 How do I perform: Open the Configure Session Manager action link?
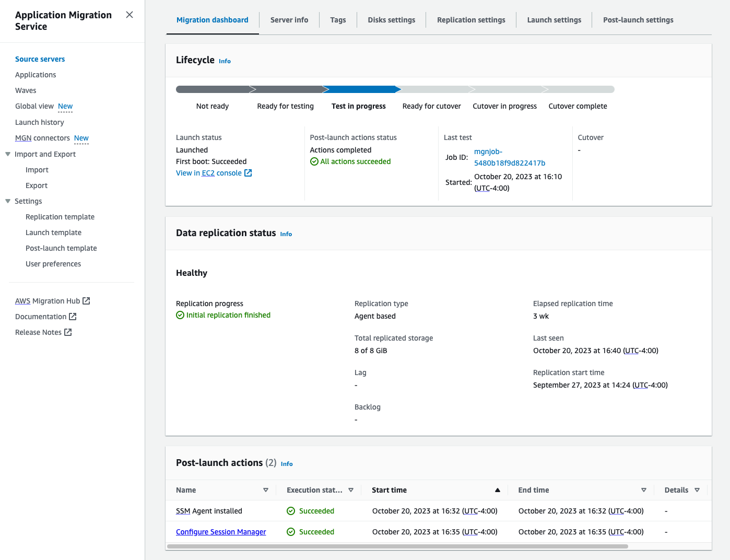click(x=221, y=532)
